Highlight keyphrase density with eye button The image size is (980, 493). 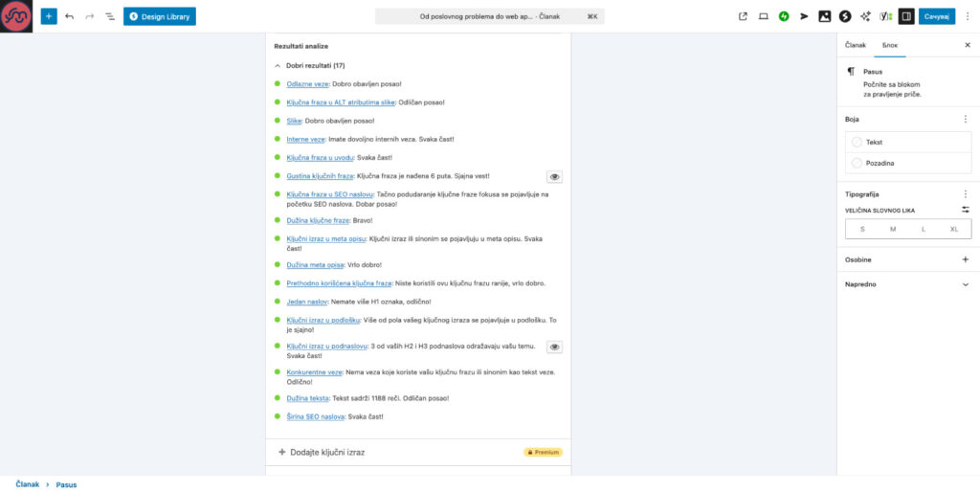(554, 177)
